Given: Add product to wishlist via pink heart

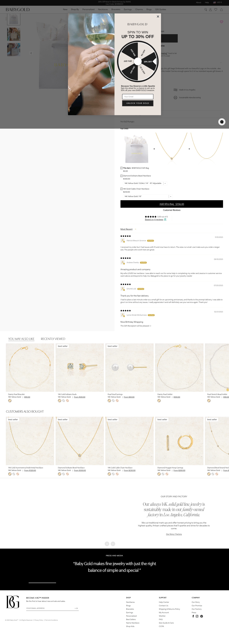Looking at the screenshot, I should 221,22.
